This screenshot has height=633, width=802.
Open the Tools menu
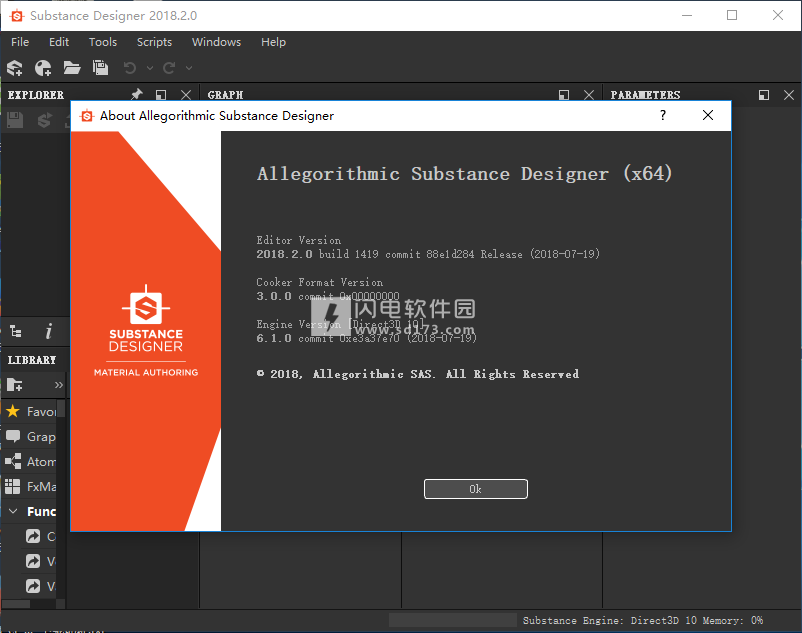103,42
